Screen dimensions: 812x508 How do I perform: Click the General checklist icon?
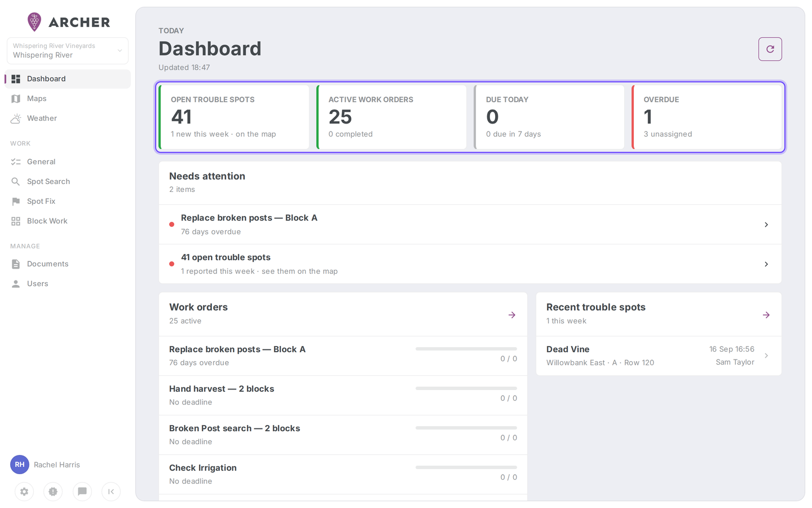pyautogui.click(x=16, y=162)
